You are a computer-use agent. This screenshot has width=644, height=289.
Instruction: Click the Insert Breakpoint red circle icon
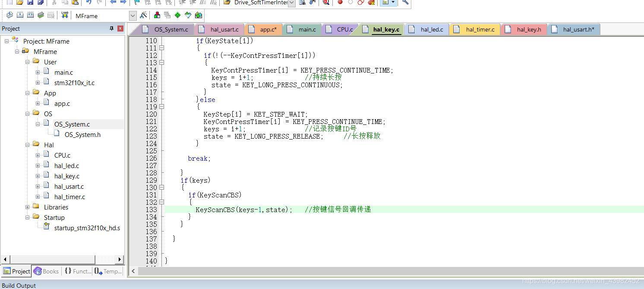(x=340, y=2)
